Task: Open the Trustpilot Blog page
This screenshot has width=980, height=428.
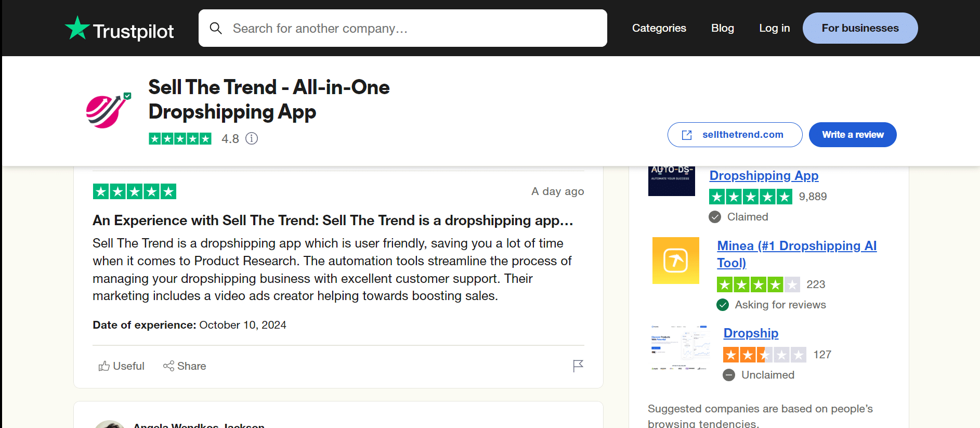Action: tap(723, 28)
